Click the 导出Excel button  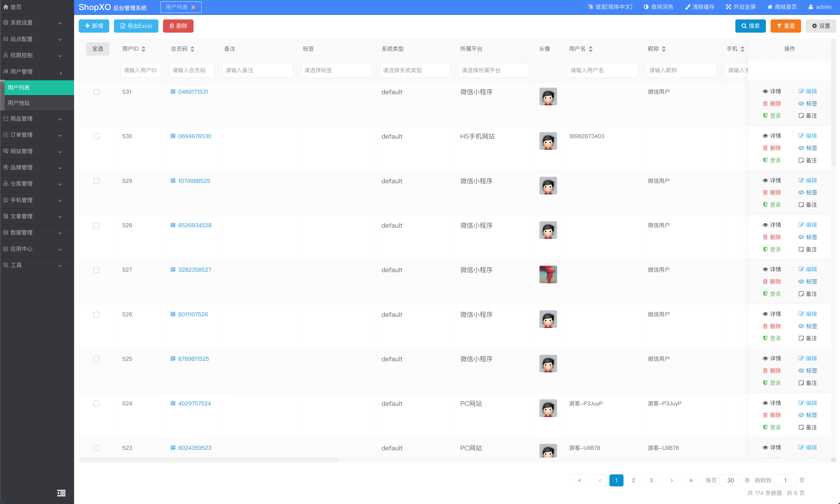(x=136, y=26)
